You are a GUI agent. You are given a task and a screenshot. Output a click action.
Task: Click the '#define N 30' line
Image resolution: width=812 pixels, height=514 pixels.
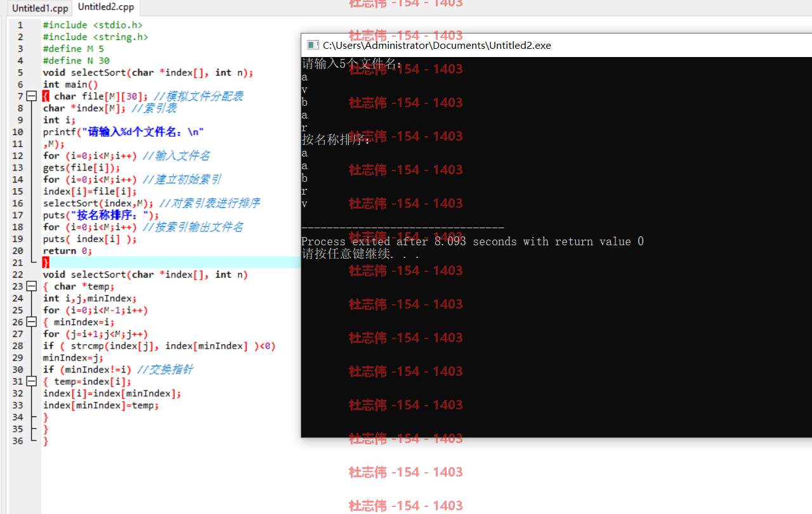(x=76, y=61)
